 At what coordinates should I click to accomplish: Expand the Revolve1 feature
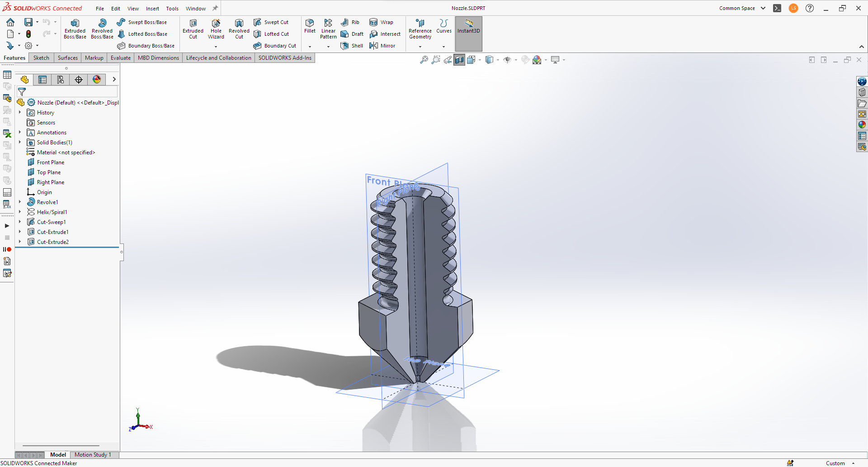tap(19, 202)
